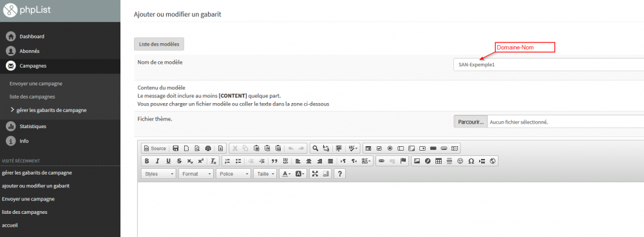The width and height of the screenshot is (644, 237).
Task: Click the Paste from Word icon
Action: pyautogui.click(x=278, y=148)
